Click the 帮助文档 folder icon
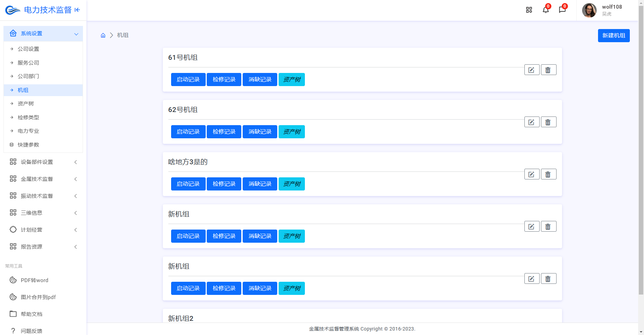 (13, 314)
